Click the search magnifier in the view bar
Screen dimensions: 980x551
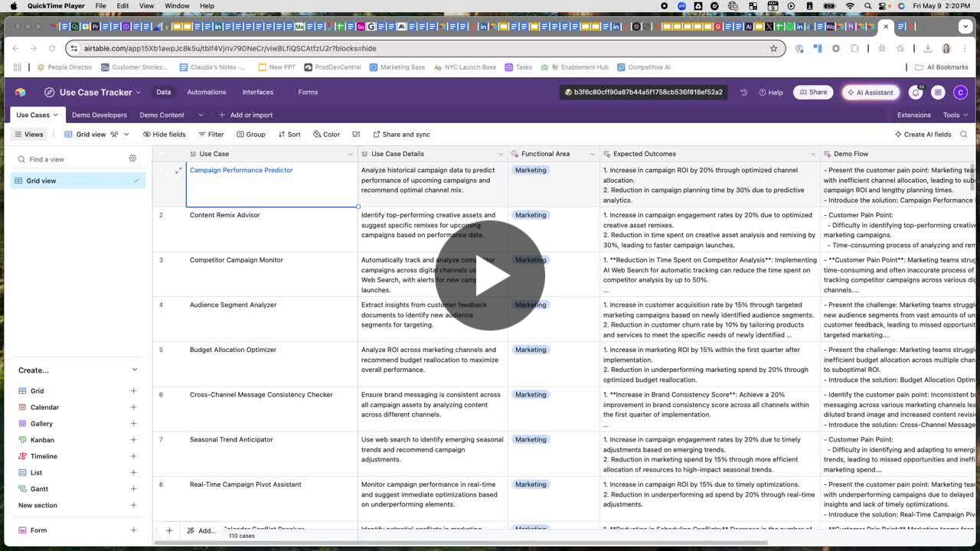(x=964, y=134)
